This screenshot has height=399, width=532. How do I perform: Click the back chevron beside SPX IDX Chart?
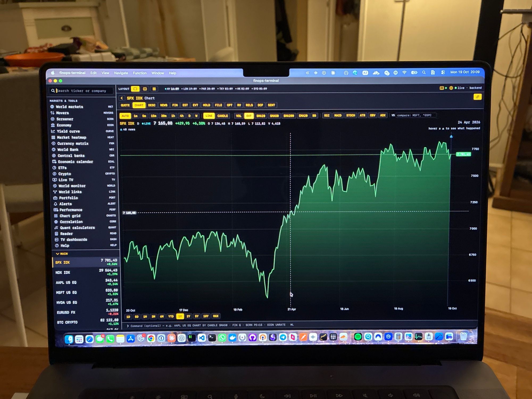[x=122, y=98]
